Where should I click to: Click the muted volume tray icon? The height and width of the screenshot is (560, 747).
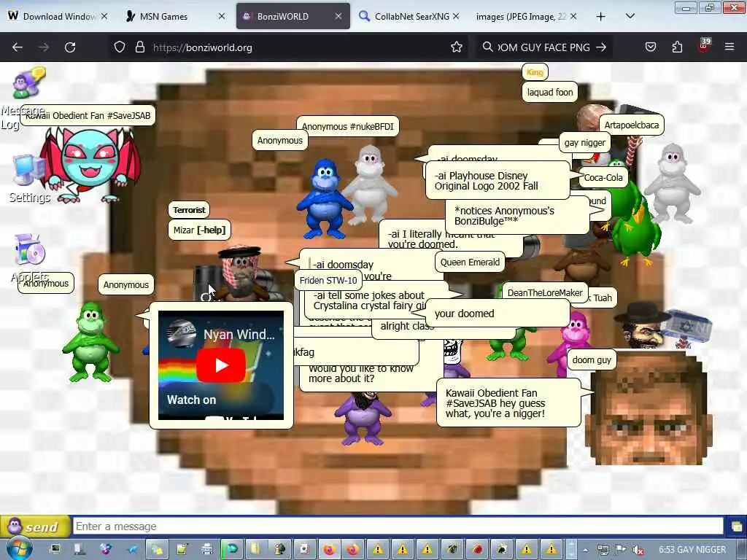click(638, 550)
